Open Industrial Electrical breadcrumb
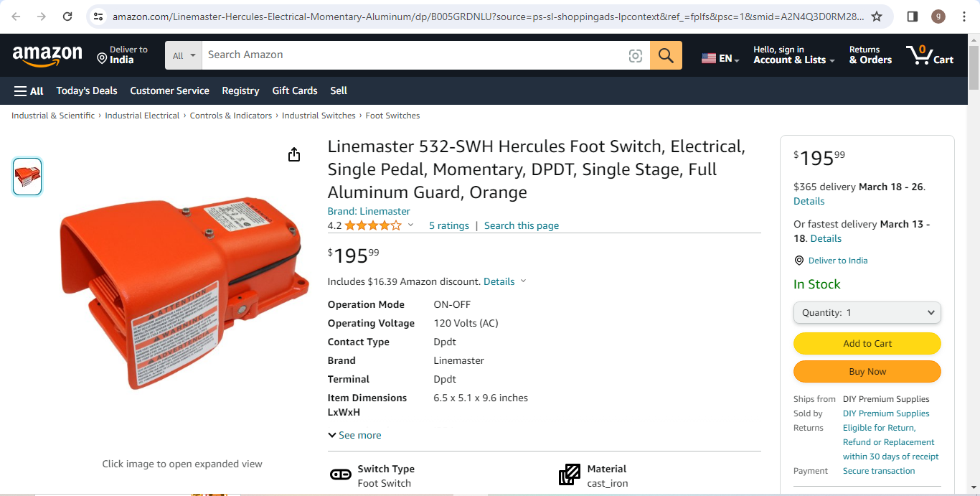This screenshot has height=496, width=980. pos(142,116)
